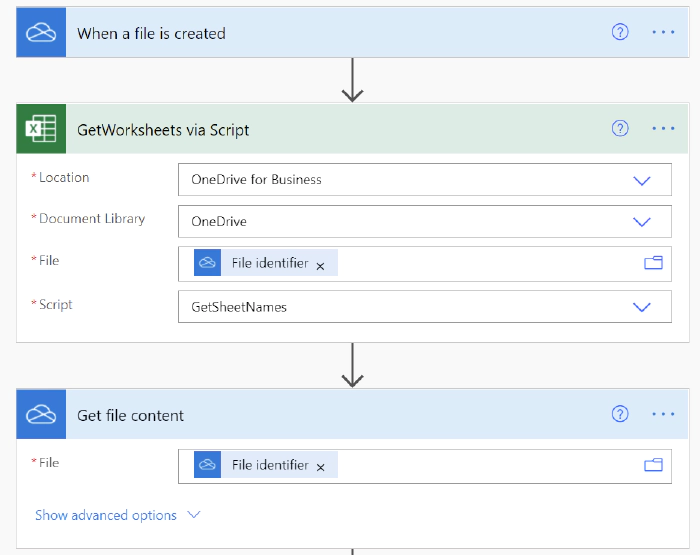
Task: Open ellipsis menu for Get file content
Action: pyautogui.click(x=664, y=414)
